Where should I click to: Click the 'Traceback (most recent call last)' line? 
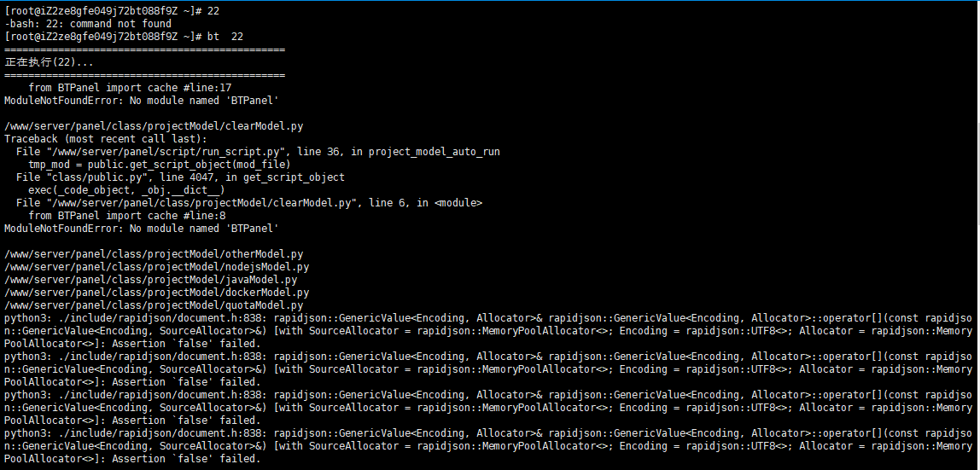[x=106, y=139]
